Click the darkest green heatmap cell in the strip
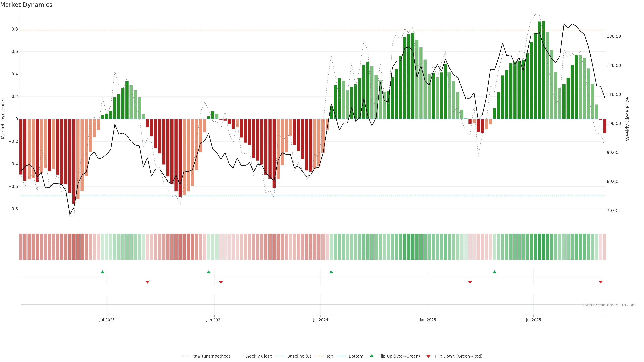Image resolution: width=644 pixels, height=362 pixels. click(x=543, y=247)
